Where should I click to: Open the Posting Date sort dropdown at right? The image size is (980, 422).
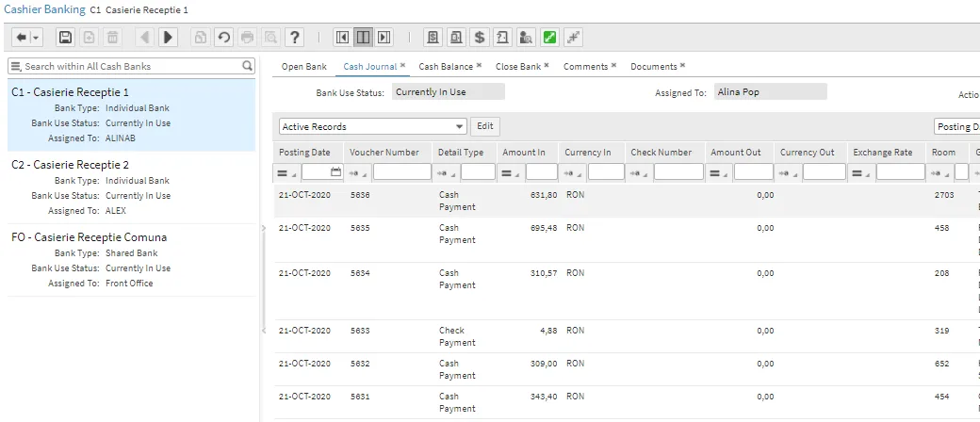[956, 126]
